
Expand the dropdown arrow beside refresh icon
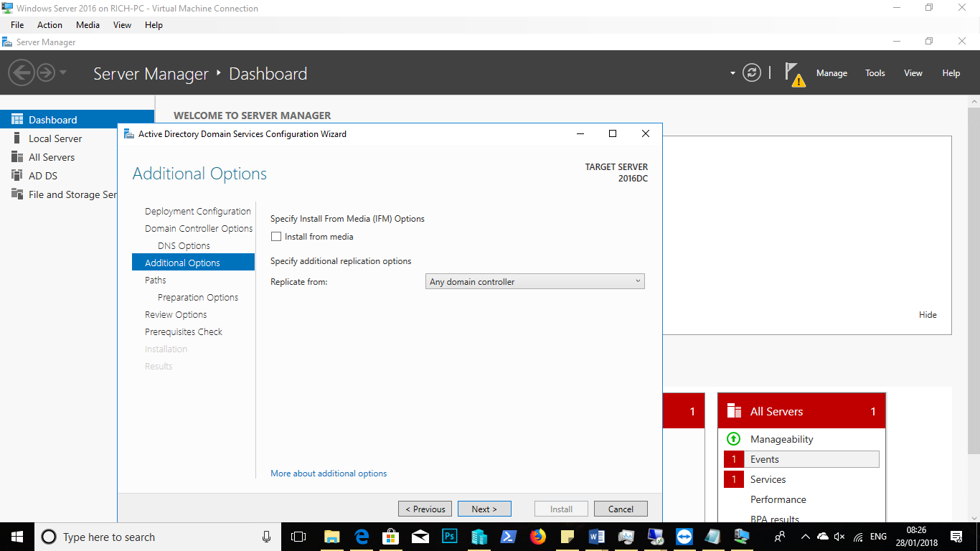point(732,73)
